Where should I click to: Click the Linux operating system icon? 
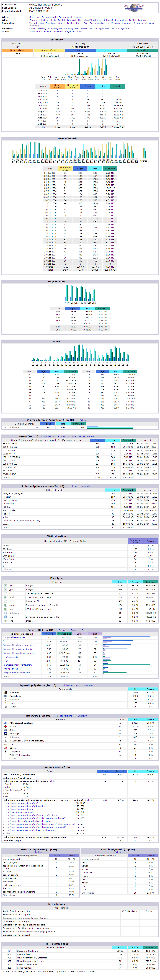5,703
